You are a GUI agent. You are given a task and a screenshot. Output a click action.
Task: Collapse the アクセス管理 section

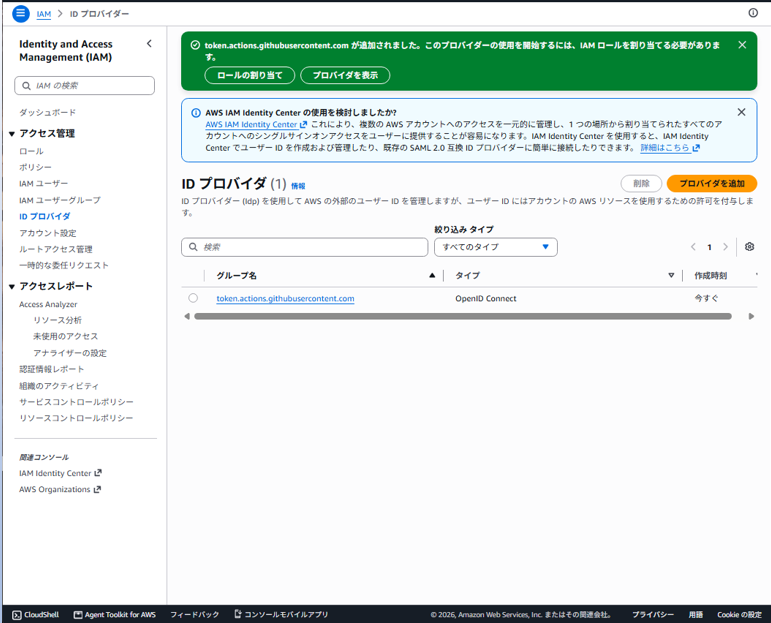click(x=12, y=134)
